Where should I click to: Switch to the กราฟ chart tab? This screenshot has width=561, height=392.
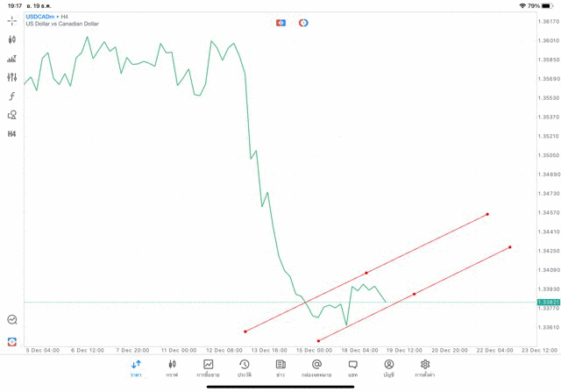point(172,368)
